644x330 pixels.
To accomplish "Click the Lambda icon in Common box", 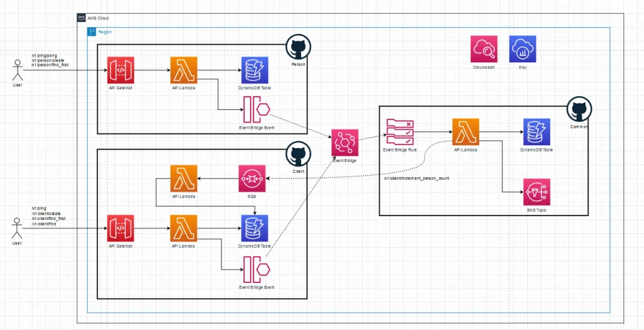I will (466, 132).
